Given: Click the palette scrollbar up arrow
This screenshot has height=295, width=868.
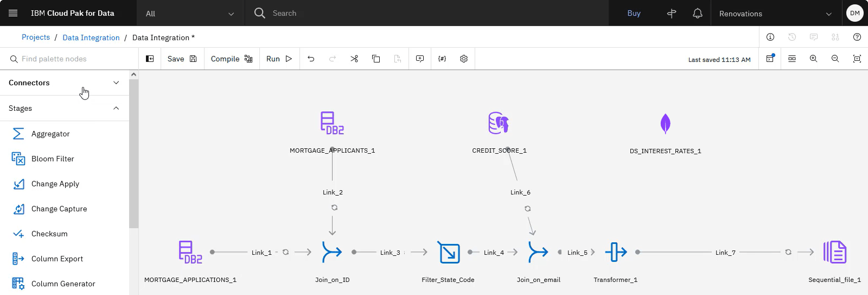Looking at the screenshot, I should 133,74.
